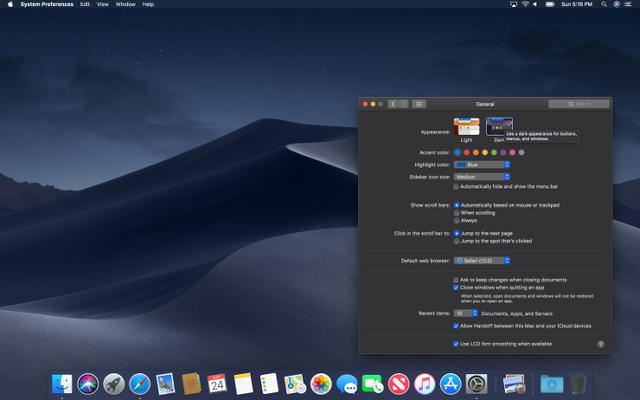Open Siri from the Dock
The width and height of the screenshot is (640, 400).
coord(88,384)
